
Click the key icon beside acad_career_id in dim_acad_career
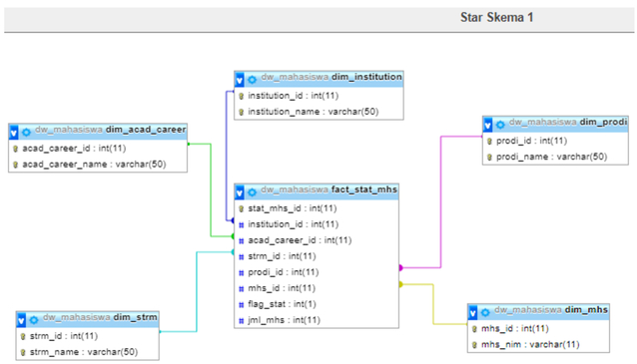[15, 149]
